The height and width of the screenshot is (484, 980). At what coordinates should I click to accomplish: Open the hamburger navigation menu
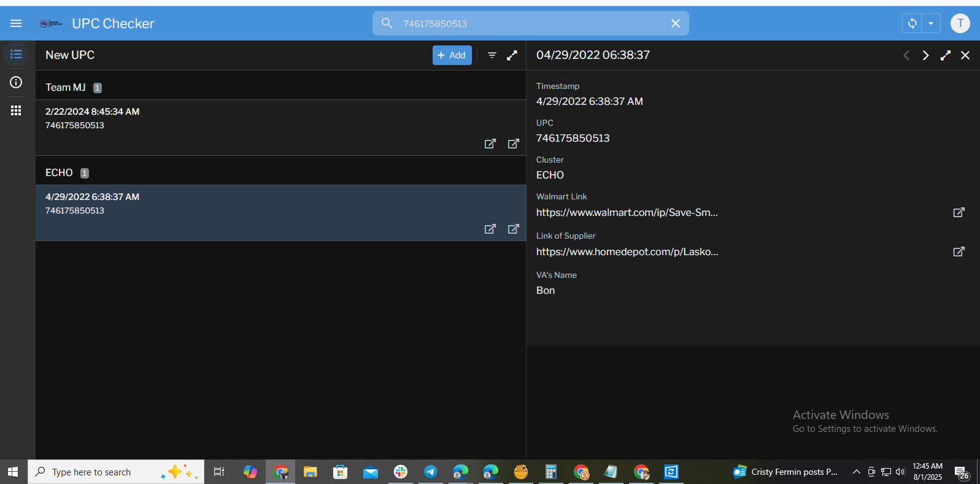[x=16, y=23]
